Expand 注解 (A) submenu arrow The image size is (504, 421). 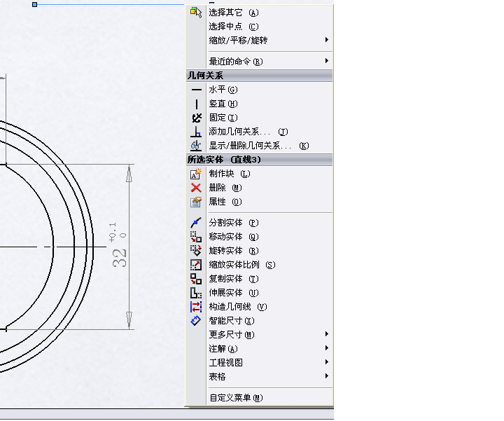click(327, 348)
